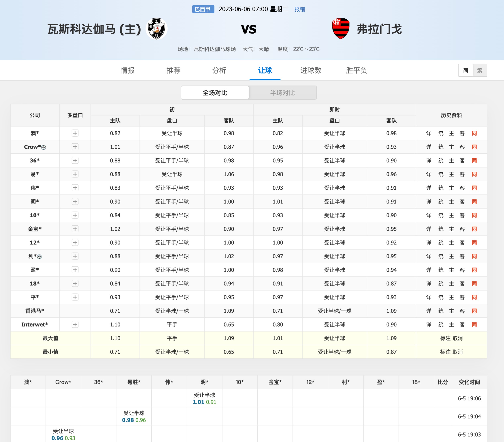Viewport: 504px width, 442px height.
Task: Switch to traditional Chinese 繁
Action: click(480, 70)
